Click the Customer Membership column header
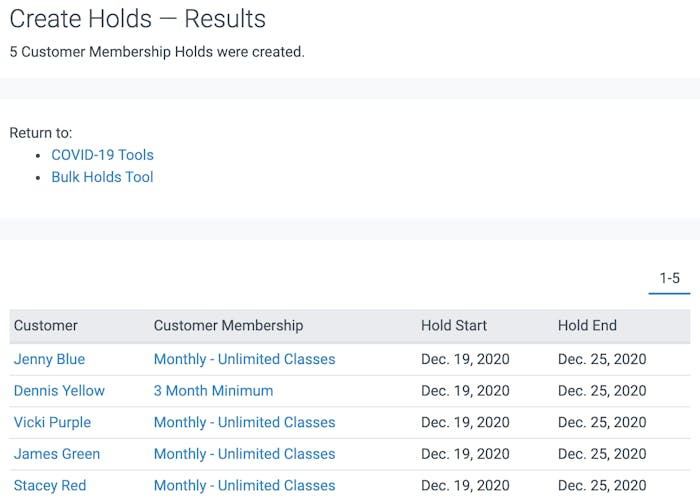Viewport: 700px width, 500px height. coord(228,325)
